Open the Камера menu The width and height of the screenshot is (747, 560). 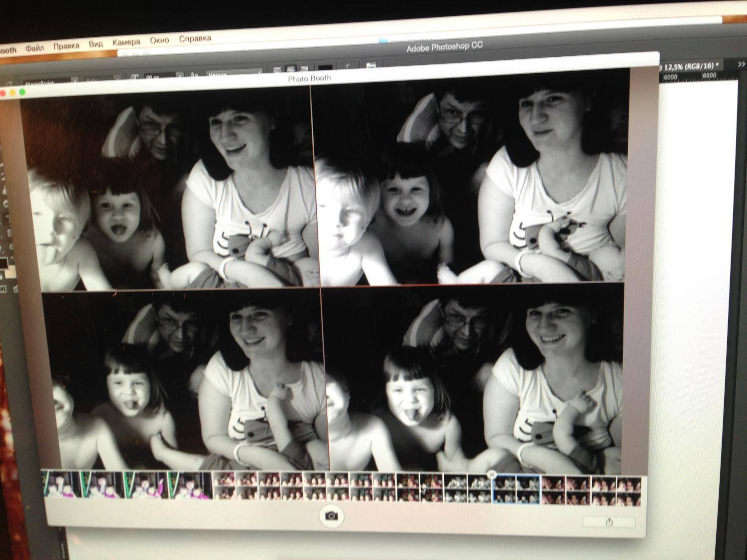(x=126, y=42)
